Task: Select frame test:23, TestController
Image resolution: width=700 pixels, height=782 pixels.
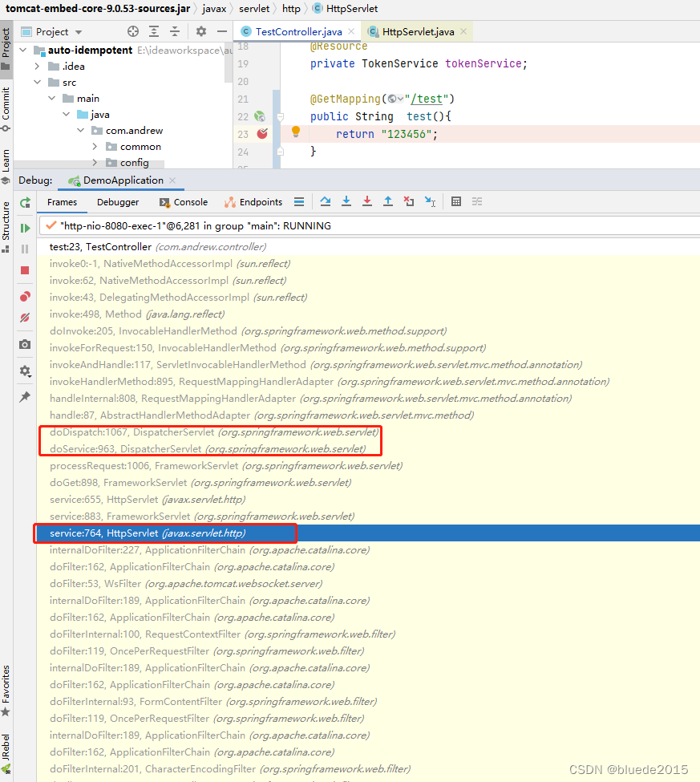Action: tap(368, 247)
